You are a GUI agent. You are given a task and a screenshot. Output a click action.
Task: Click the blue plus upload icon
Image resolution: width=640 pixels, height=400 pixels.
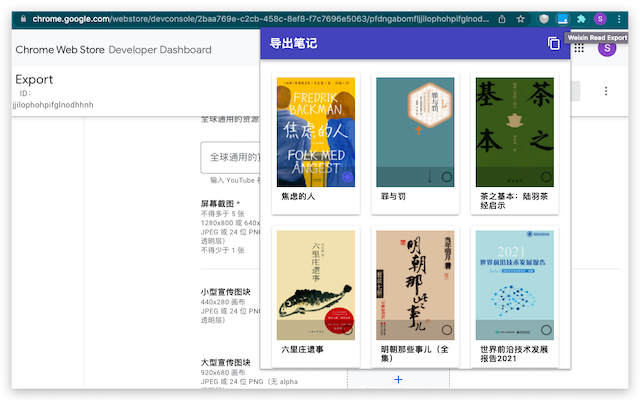398,380
